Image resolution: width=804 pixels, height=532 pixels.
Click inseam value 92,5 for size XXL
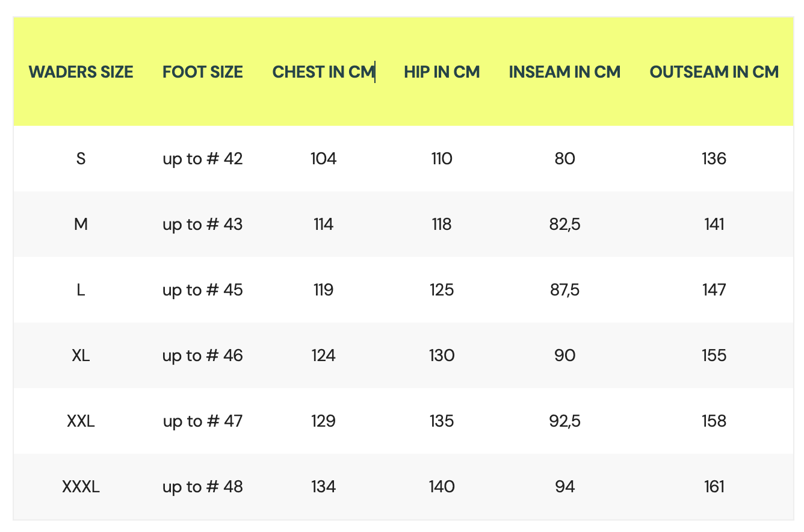564,421
